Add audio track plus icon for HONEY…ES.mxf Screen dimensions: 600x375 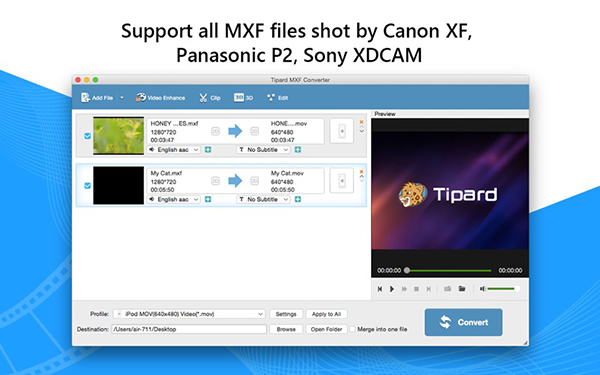tap(208, 150)
